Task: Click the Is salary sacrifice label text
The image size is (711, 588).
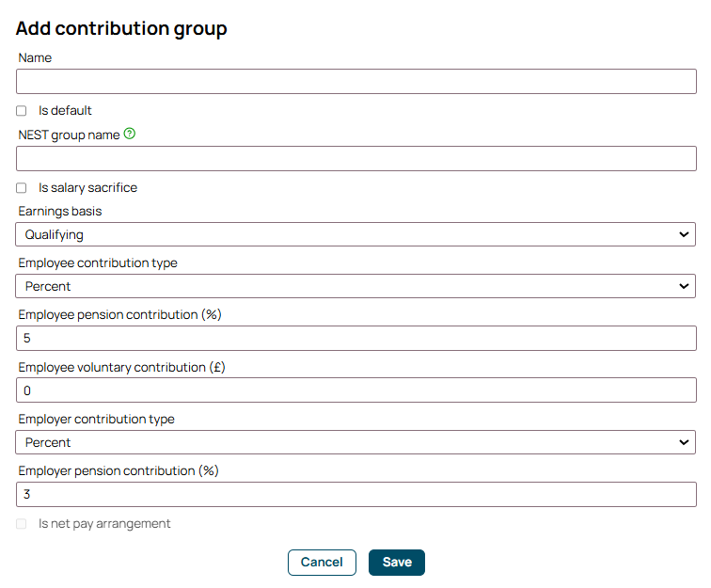Action: pyautogui.click(x=87, y=188)
